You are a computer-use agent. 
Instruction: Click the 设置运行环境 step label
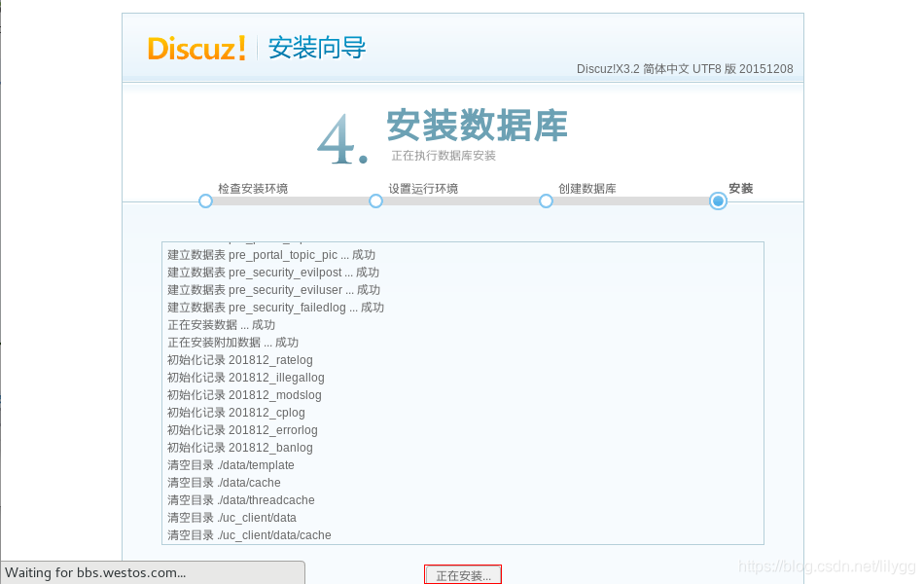pyautogui.click(x=423, y=189)
